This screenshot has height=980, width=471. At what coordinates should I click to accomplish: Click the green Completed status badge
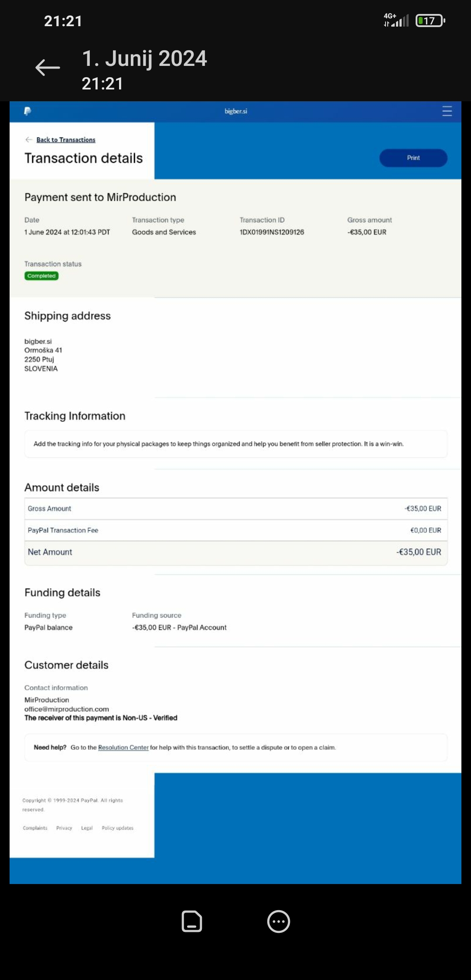(x=41, y=276)
